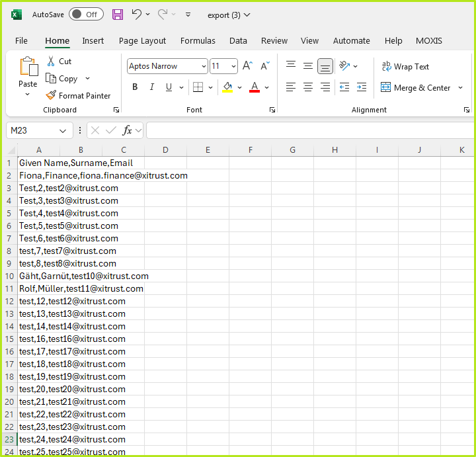
Task: Open the Aptos Narrow font dropdown
Action: click(203, 66)
